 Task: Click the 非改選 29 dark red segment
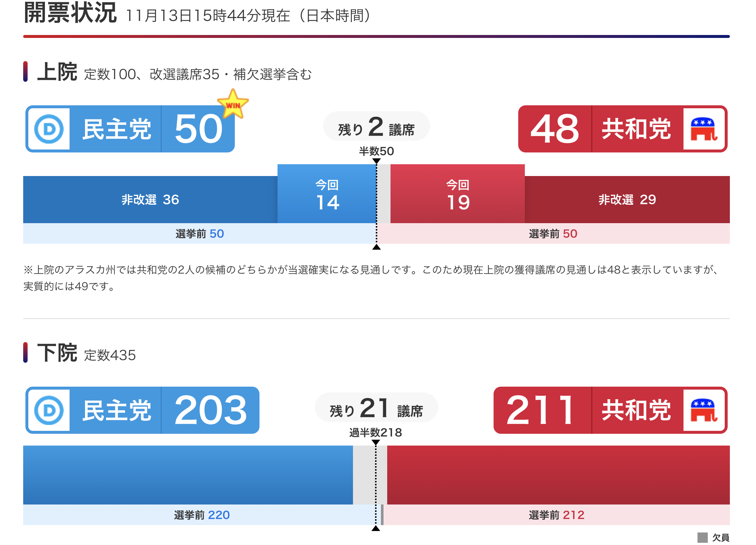click(627, 200)
